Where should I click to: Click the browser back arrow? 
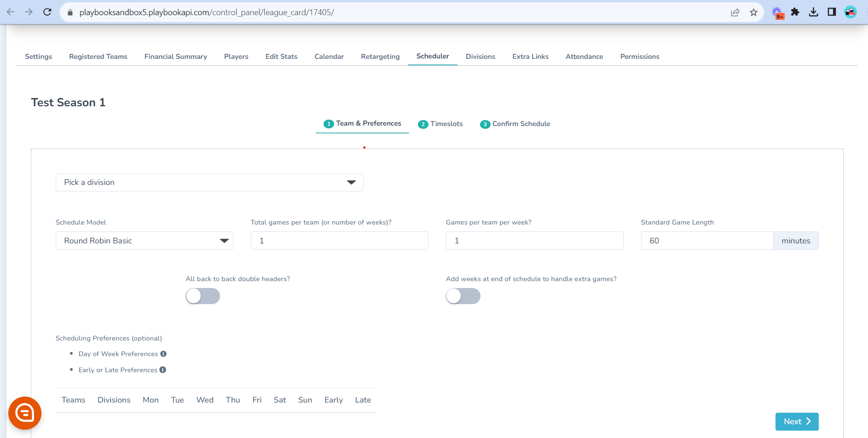tap(10, 12)
